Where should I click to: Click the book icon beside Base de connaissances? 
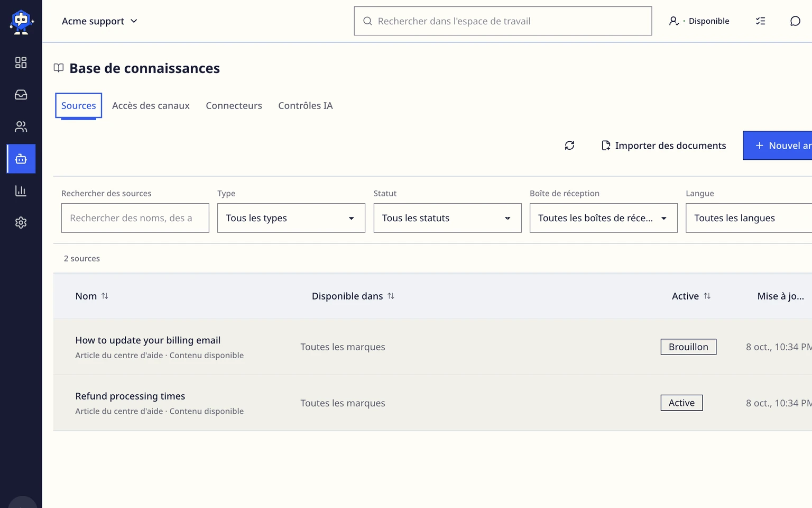(59, 68)
